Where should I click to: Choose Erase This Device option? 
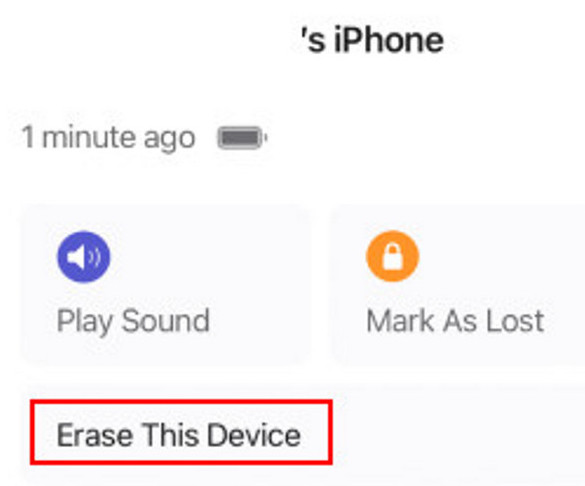tap(178, 435)
